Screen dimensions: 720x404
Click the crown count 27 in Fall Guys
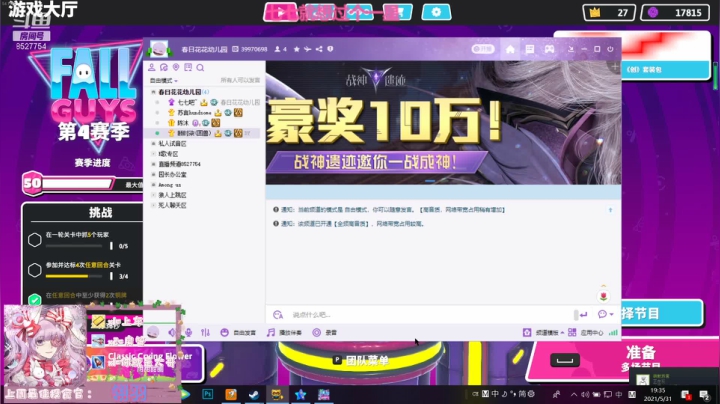pyautogui.click(x=609, y=12)
